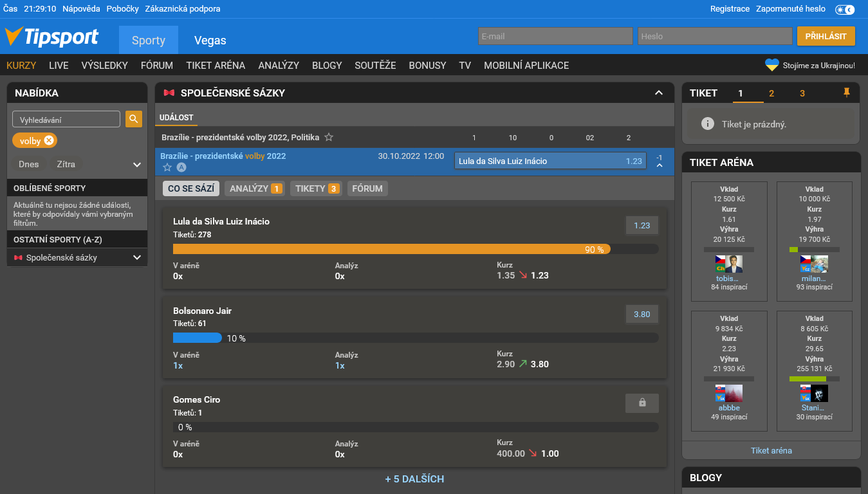Open the TIKET ARÉNA menu item
The image size is (868, 494).
[x=216, y=65]
